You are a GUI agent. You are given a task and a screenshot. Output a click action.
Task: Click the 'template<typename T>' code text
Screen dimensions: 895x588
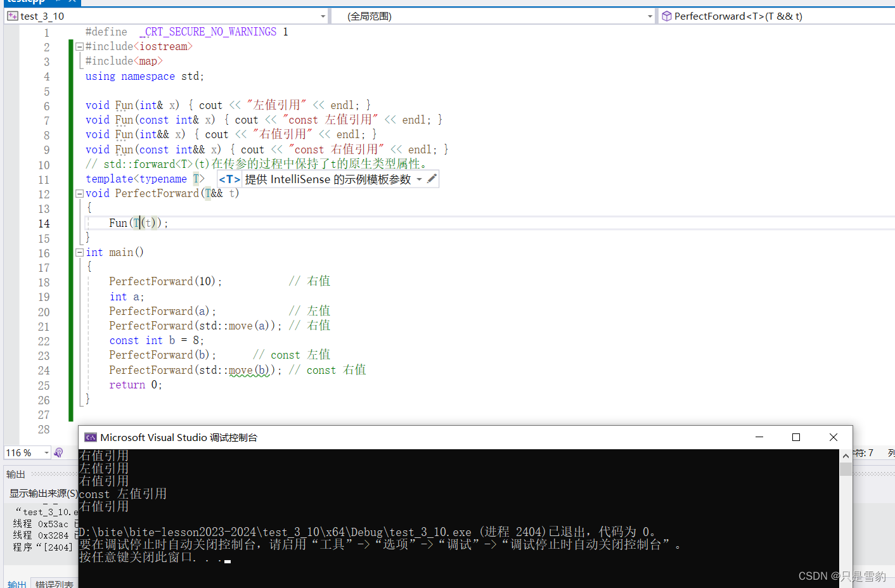point(145,179)
